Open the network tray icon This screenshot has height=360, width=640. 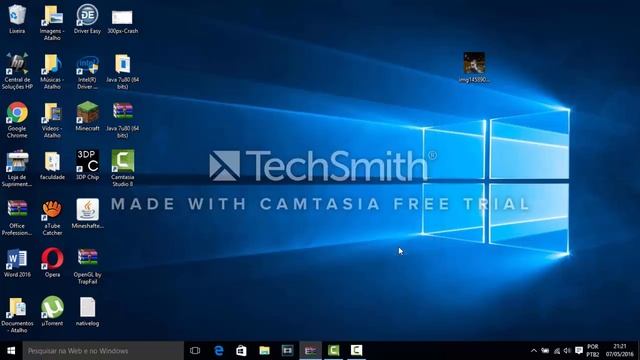557,351
